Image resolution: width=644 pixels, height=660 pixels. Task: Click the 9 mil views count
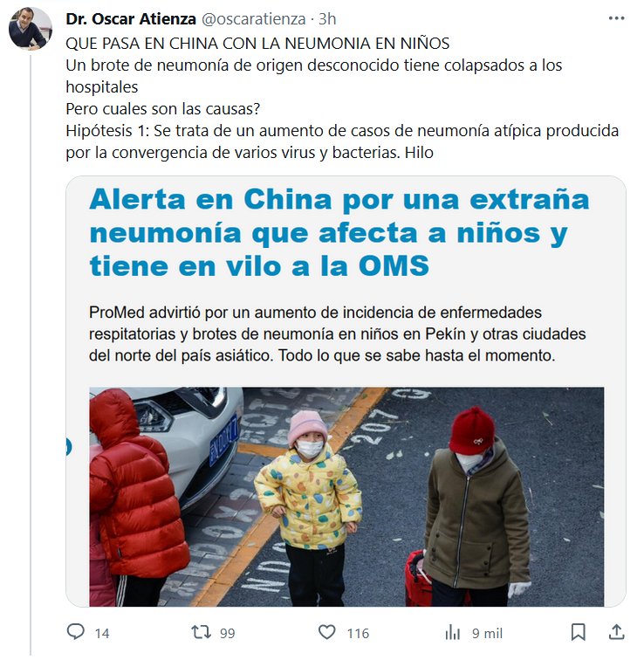(487, 634)
